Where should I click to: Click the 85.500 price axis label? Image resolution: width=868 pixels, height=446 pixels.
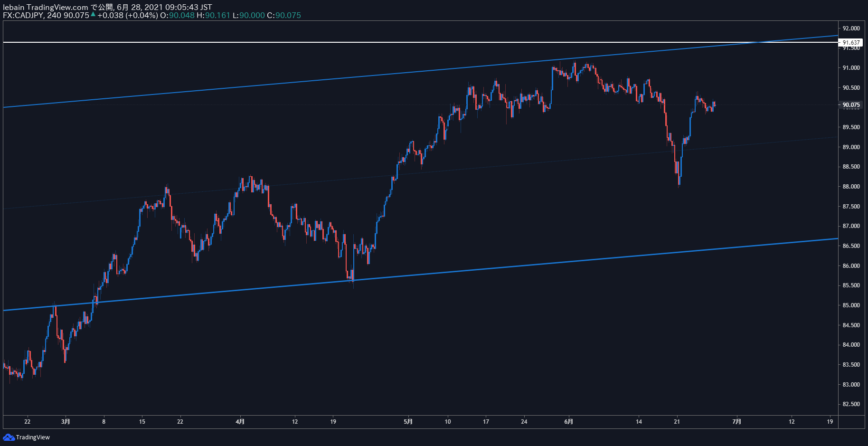pyautogui.click(x=851, y=285)
